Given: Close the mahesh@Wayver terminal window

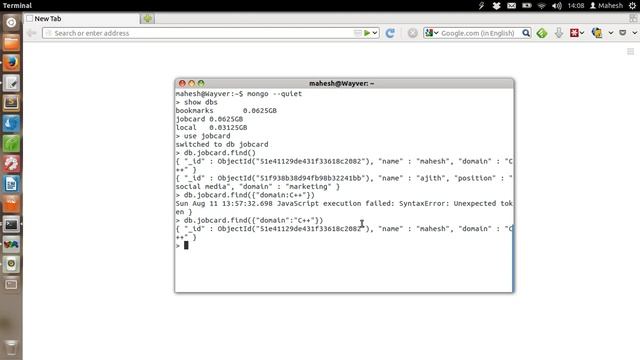Looking at the screenshot, I should click(182, 83).
